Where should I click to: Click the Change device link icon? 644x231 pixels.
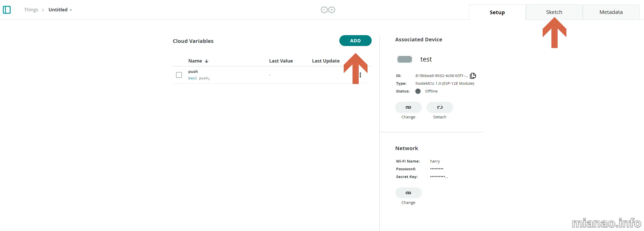tap(408, 107)
